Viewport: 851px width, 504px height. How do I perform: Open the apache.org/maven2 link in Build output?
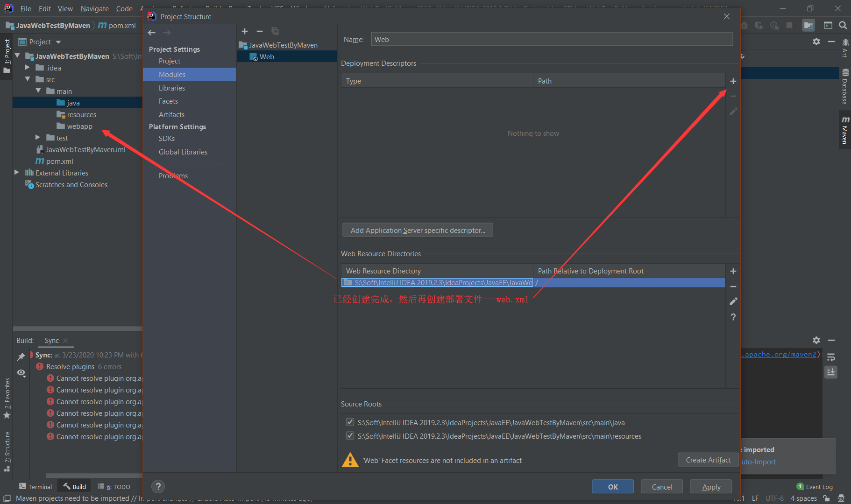(779, 354)
